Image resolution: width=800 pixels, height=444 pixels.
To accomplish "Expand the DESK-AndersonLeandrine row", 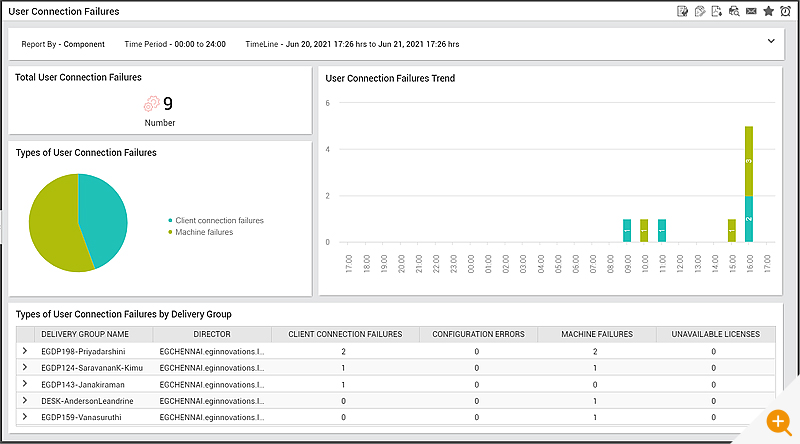I will tap(24, 401).
